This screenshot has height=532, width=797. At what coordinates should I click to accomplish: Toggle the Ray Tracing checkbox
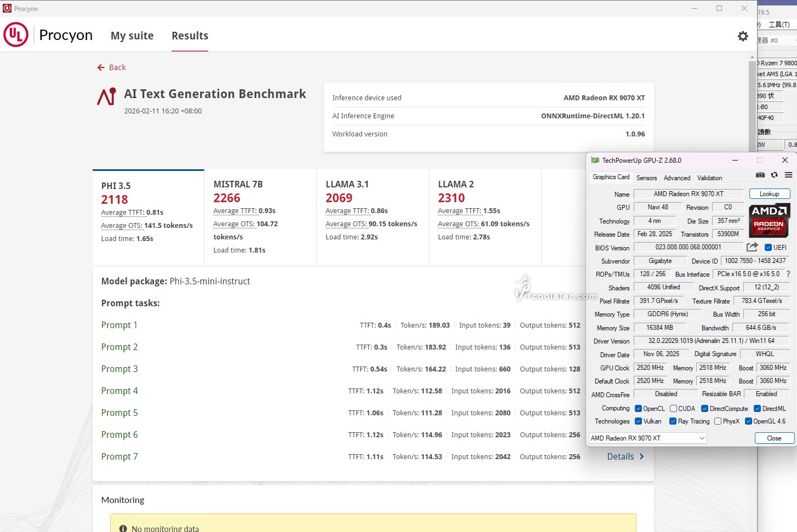[673, 421]
